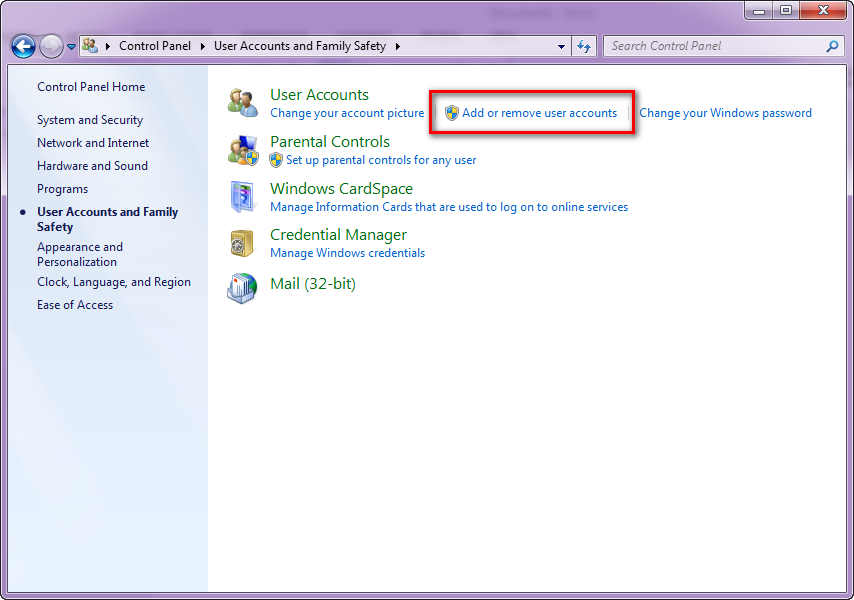Expand the arrow after Control Panel breadcrumb
Viewport: 854px width, 600px height.
click(x=203, y=46)
